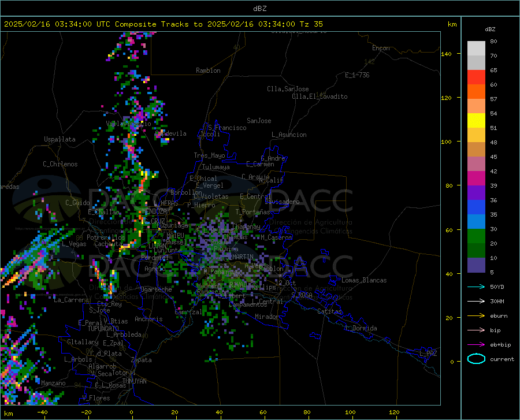
Task: Click the 'MENDOZA' city label
Action: 154,211
